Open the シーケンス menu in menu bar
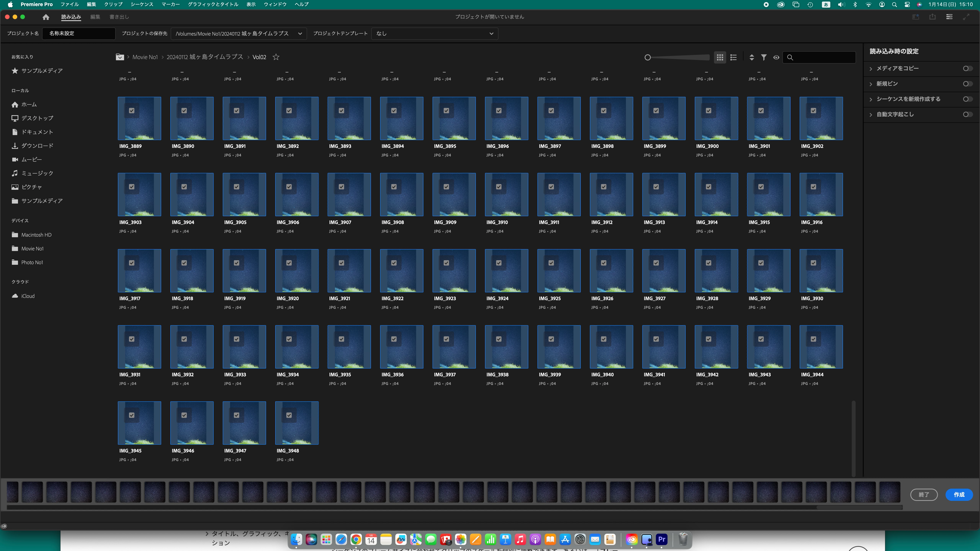The width and height of the screenshot is (980, 551). tap(141, 4)
